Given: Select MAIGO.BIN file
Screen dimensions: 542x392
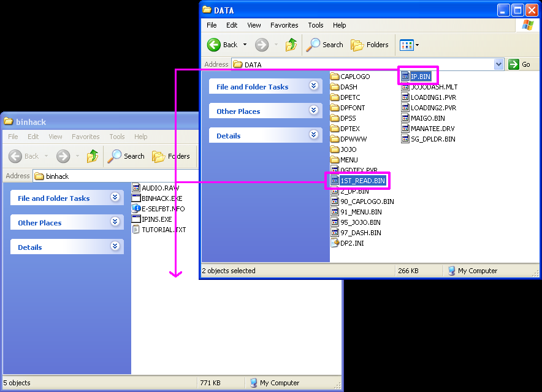Looking at the screenshot, I should 424,118.
